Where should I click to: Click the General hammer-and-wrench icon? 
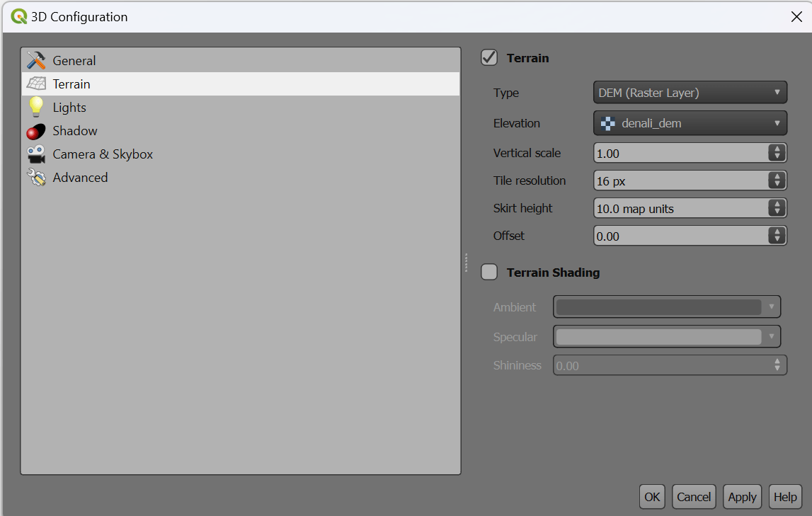(36, 61)
